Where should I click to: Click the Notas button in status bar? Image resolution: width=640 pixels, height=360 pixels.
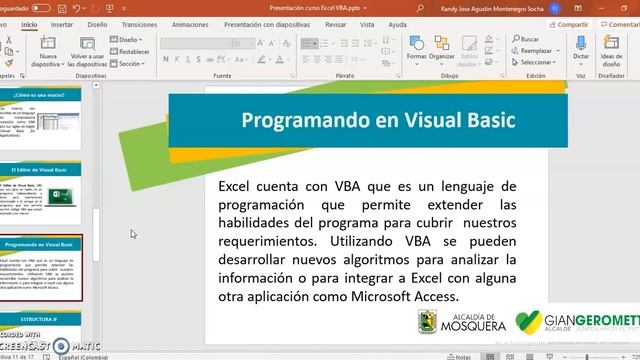click(459, 357)
